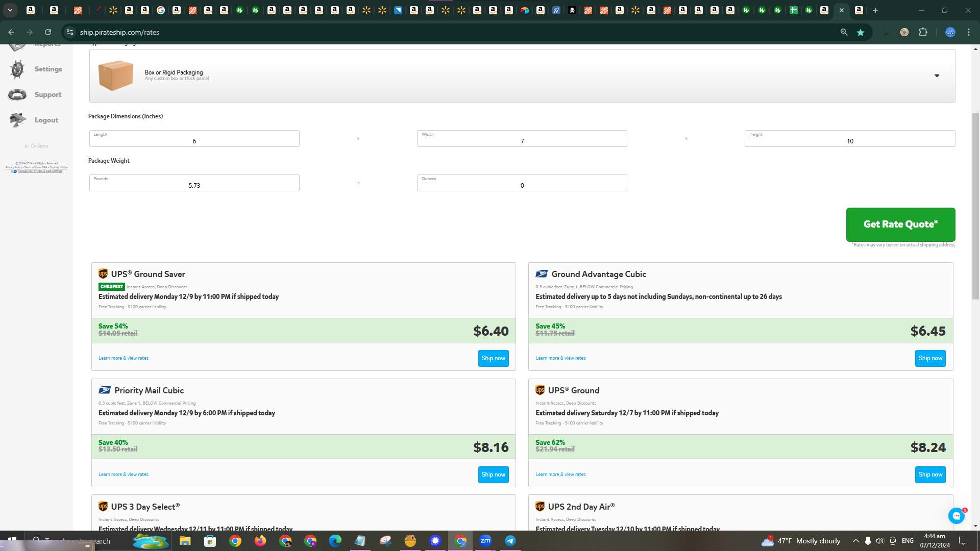Viewport: 980px width, 551px height.
Task: Open the Terms of Use footer link
Action: pos(32,167)
